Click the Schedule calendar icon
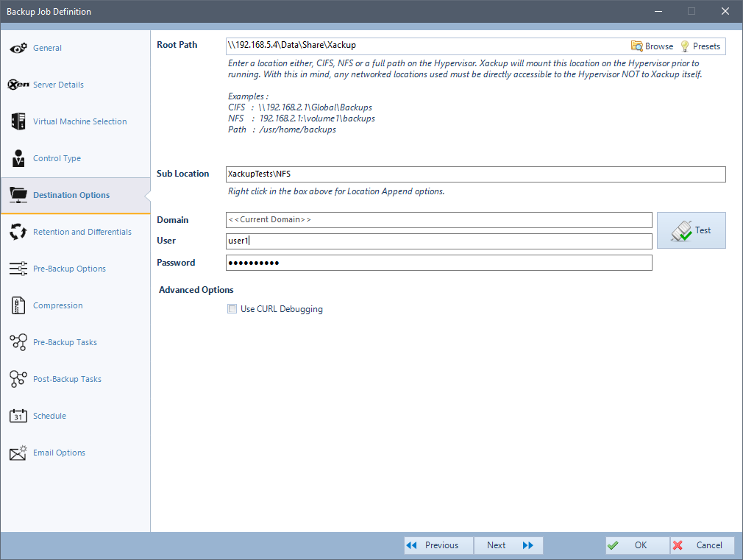743x560 pixels. [18, 416]
